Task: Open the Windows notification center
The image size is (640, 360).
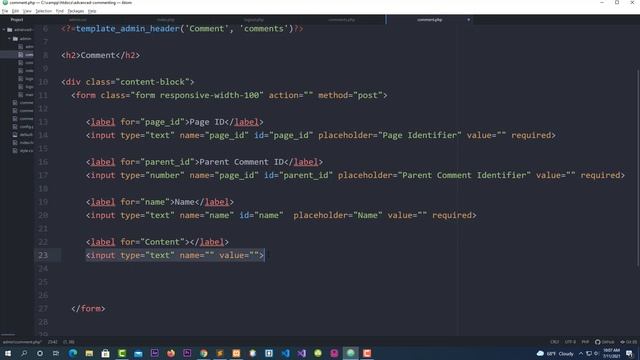Action: pos(629,353)
